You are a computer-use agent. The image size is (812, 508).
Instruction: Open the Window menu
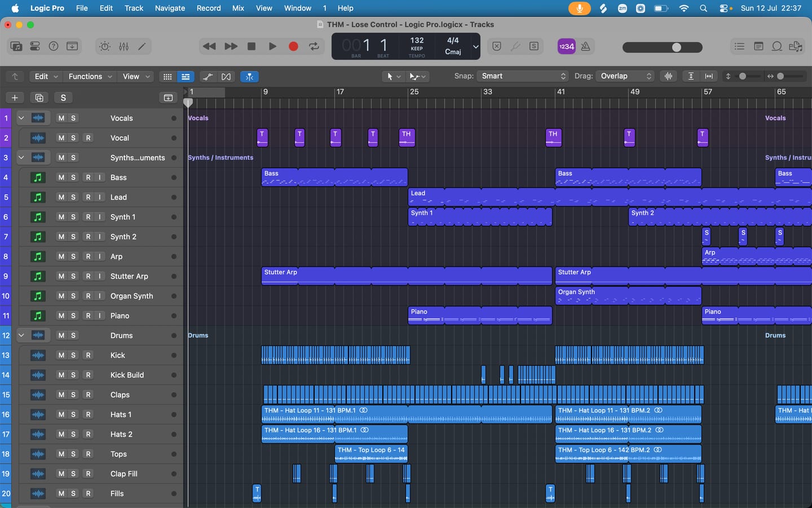click(x=298, y=8)
